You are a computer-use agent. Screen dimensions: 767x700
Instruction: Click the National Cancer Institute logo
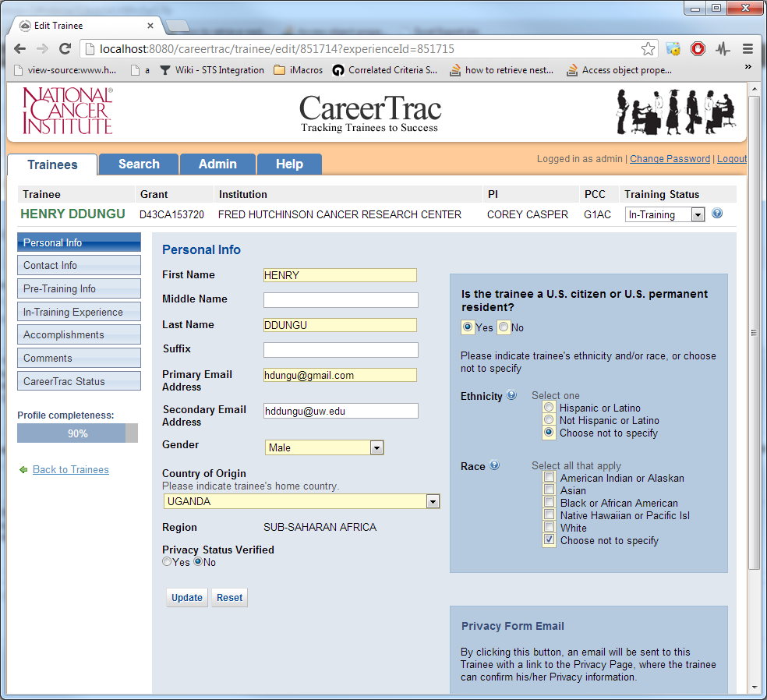68,111
